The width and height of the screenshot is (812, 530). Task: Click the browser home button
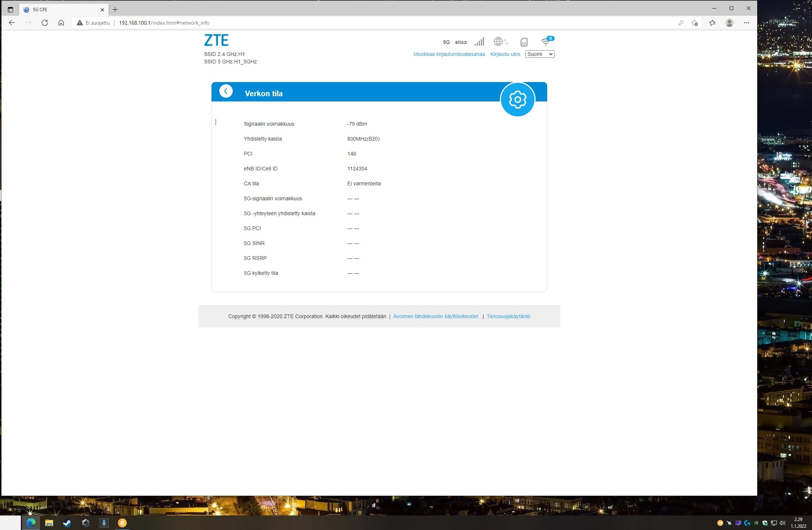(61, 23)
